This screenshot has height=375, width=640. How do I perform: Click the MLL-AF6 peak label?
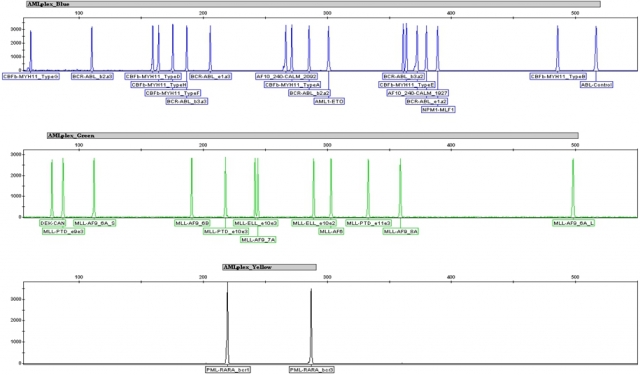pyautogui.click(x=331, y=231)
